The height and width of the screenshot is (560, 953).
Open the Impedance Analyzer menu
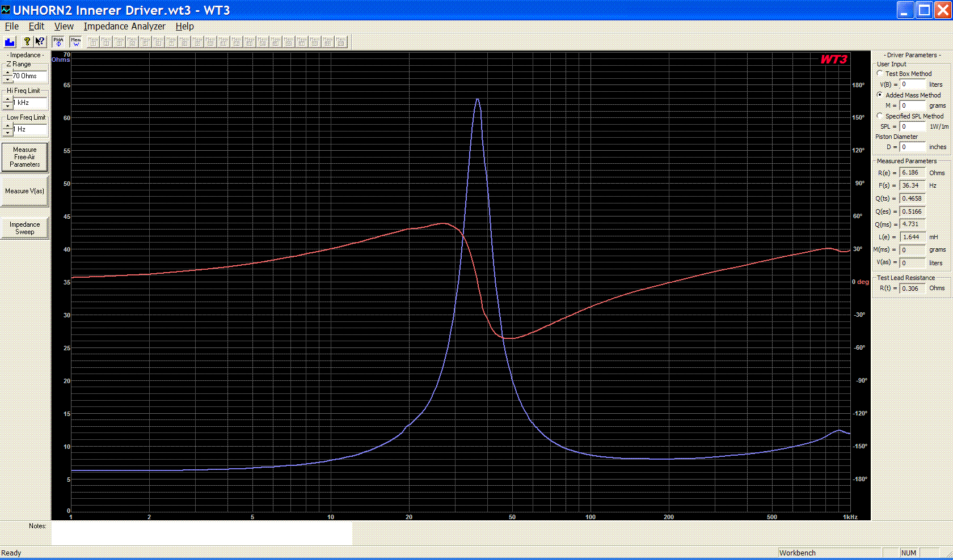pos(125,26)
